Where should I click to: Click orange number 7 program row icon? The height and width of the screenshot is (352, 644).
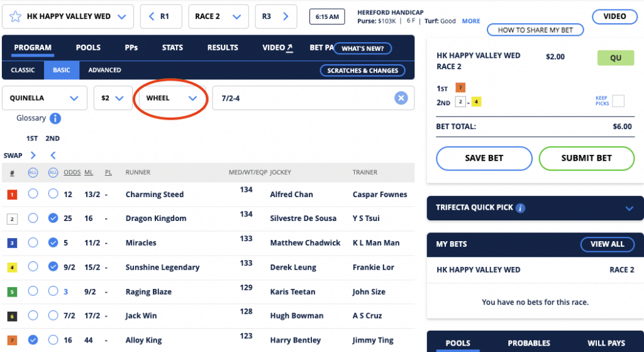pyautogui.click(x=13, y=341)
